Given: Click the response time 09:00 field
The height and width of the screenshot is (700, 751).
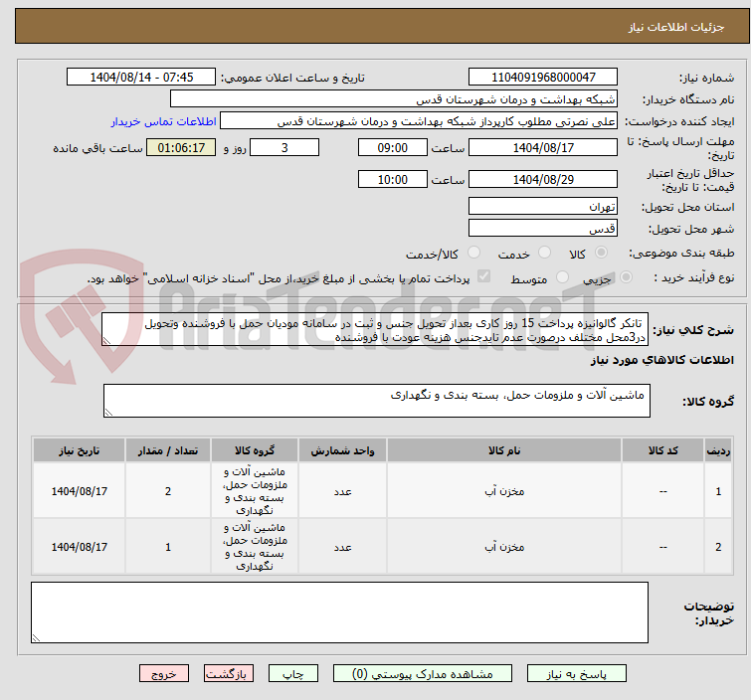Looking at the screenshot, I should click(393, 147).
